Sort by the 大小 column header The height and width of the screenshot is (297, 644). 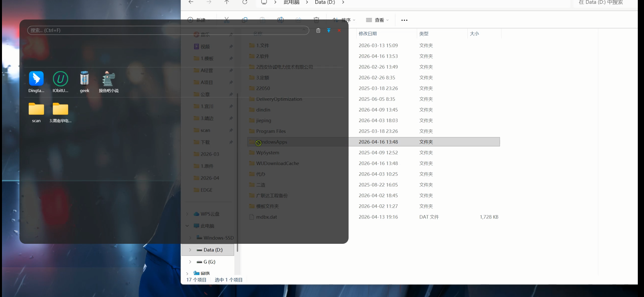coord(474,34)
